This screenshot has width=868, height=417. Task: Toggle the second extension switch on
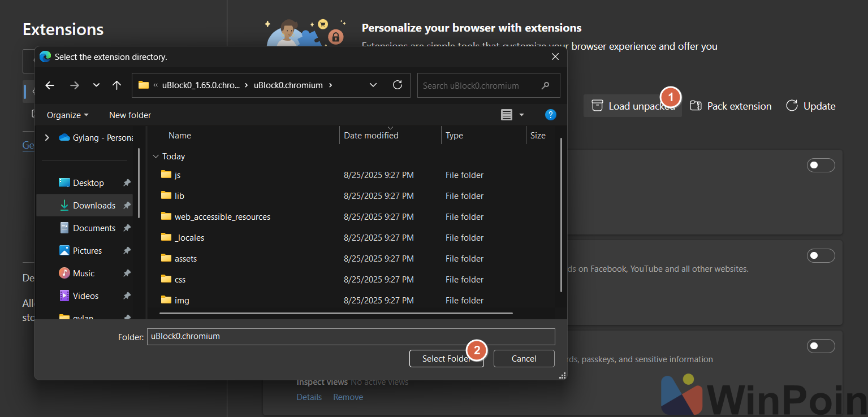click(x=821, y=255)
